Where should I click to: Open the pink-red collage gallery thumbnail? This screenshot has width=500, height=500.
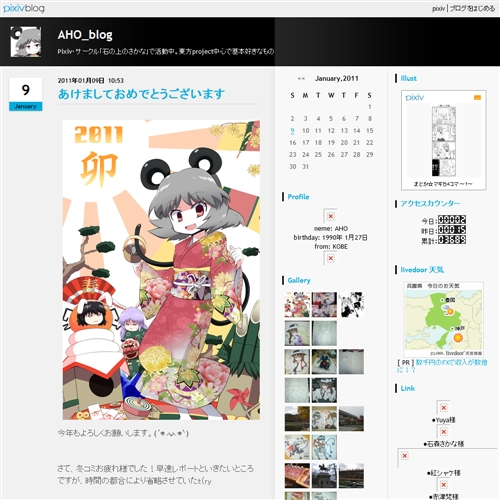(x=324, y=305)
